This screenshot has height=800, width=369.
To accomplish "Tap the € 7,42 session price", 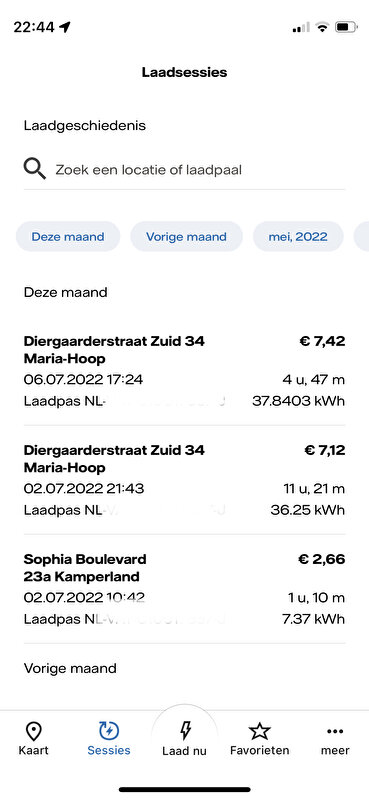I will click(x=322, y=341).
